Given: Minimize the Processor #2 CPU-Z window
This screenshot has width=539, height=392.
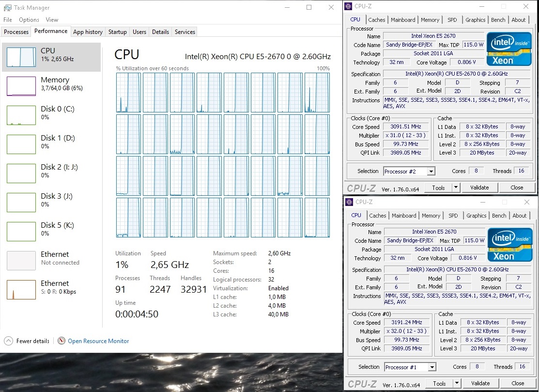Looking at the screenshot, I should point(482,6).
